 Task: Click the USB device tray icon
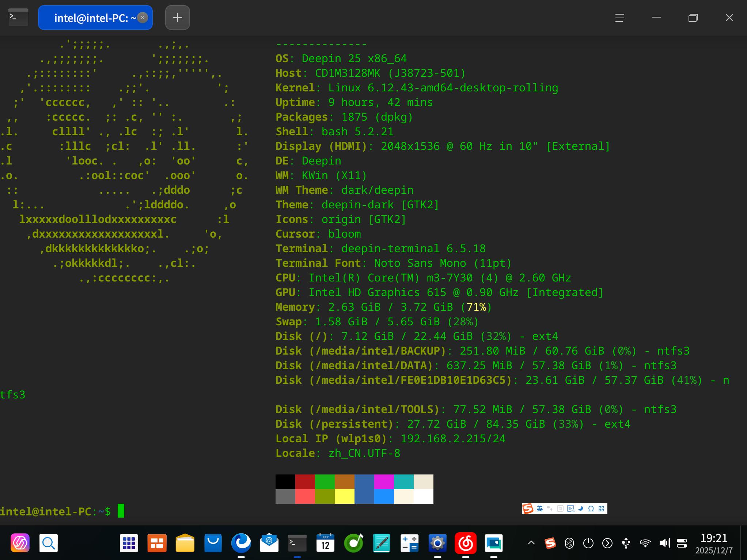click(x=626, y=543)
